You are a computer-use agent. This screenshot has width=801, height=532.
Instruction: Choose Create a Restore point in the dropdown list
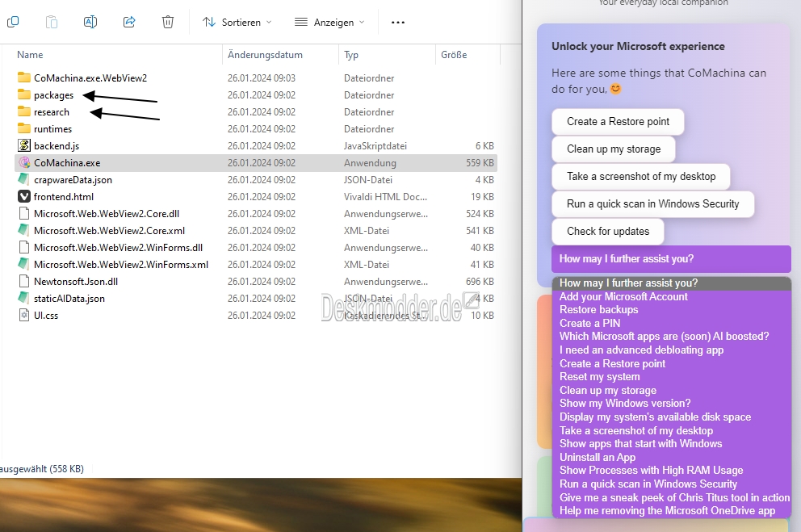tap(672, 363)
